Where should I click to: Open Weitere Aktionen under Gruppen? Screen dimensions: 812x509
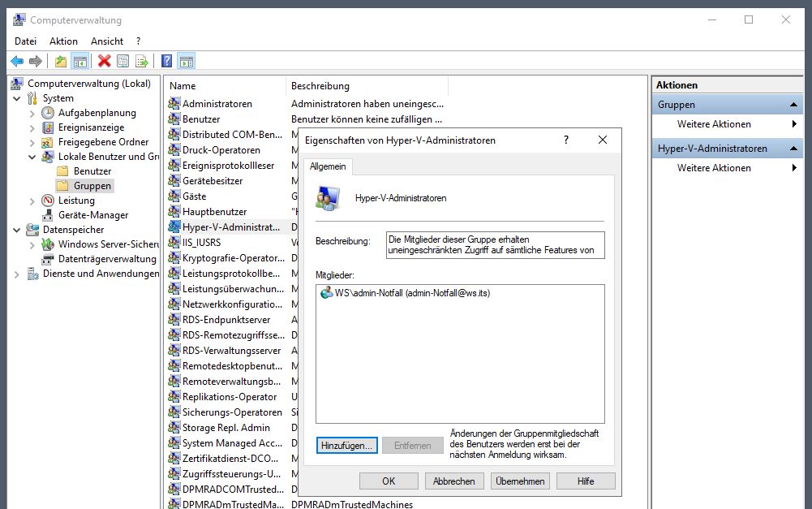coord(714,124)
